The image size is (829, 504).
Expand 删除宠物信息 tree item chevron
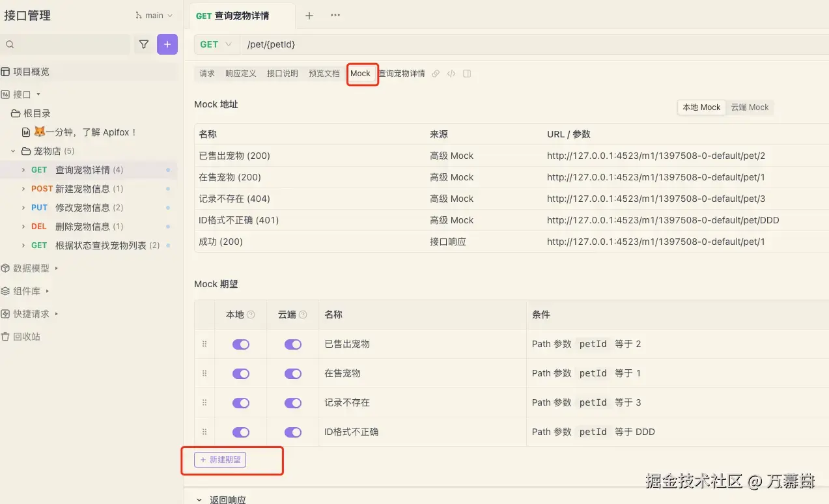[x=23, y=227]
